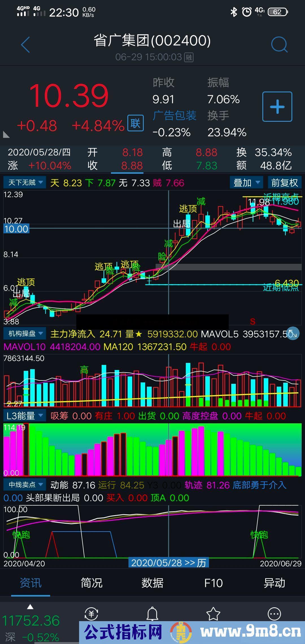Image resolution: width=305 pixels, height=644 pixels.
Task: Tap the 10.00 price level marker
Action: pyautogui.click(x=16, y=229)
